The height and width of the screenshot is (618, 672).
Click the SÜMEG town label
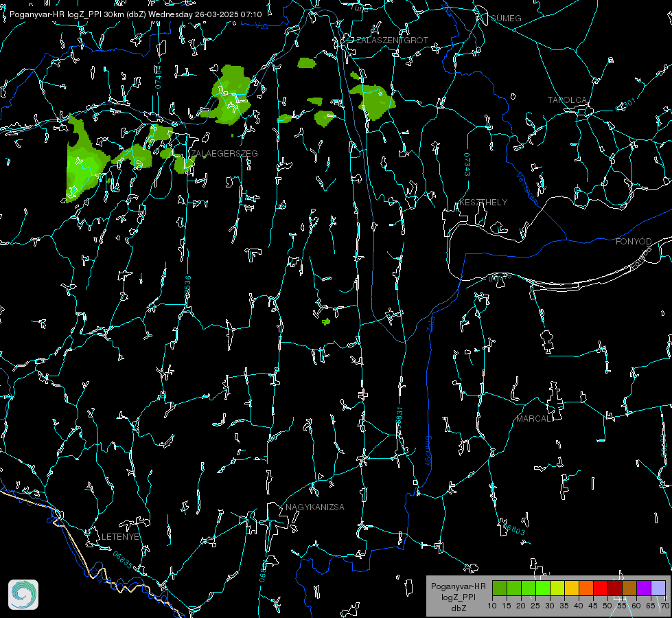506,19
